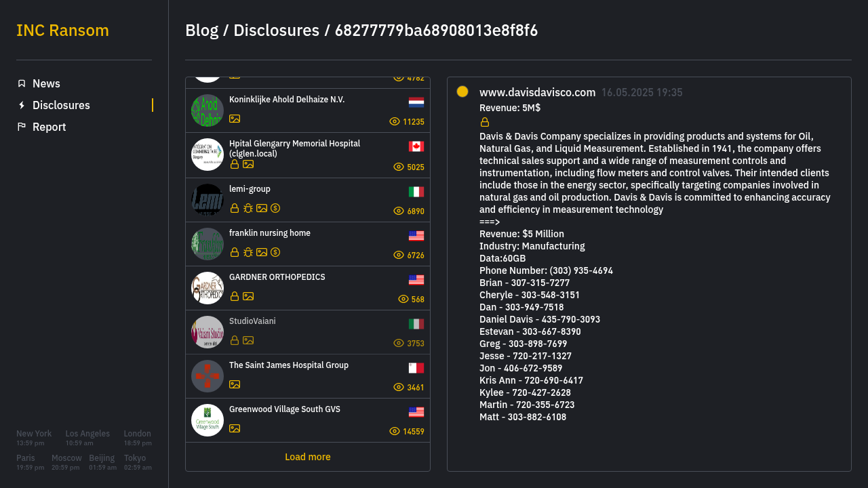Click the image icon under Glengarry Memorial Hospital
Viewport: 868px width, 488px height.
point(248,164)
